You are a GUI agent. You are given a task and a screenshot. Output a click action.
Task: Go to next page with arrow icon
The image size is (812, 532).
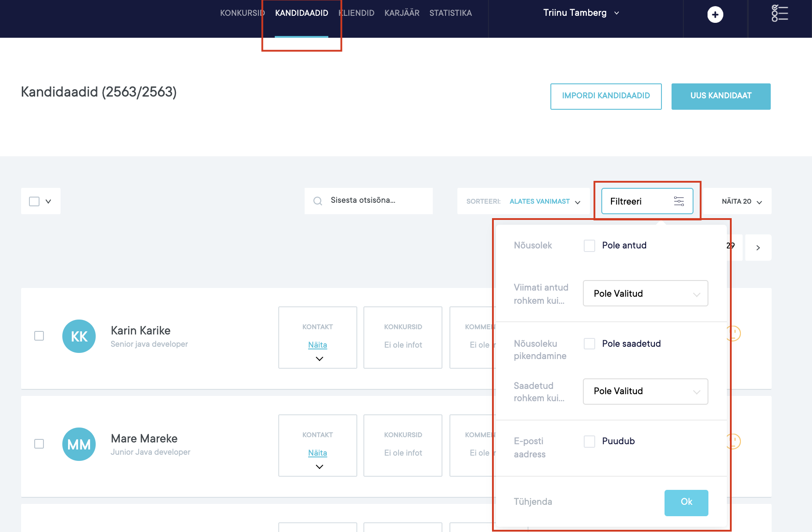(758, 248)
